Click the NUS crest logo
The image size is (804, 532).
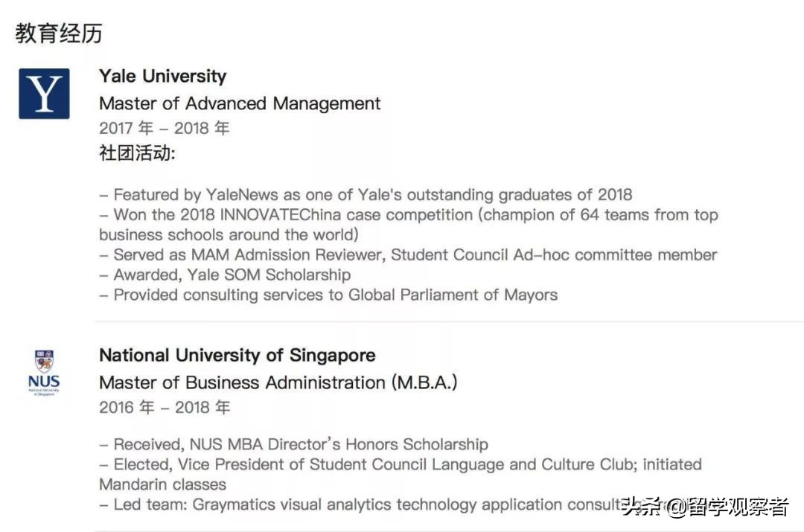pos(44,372)
